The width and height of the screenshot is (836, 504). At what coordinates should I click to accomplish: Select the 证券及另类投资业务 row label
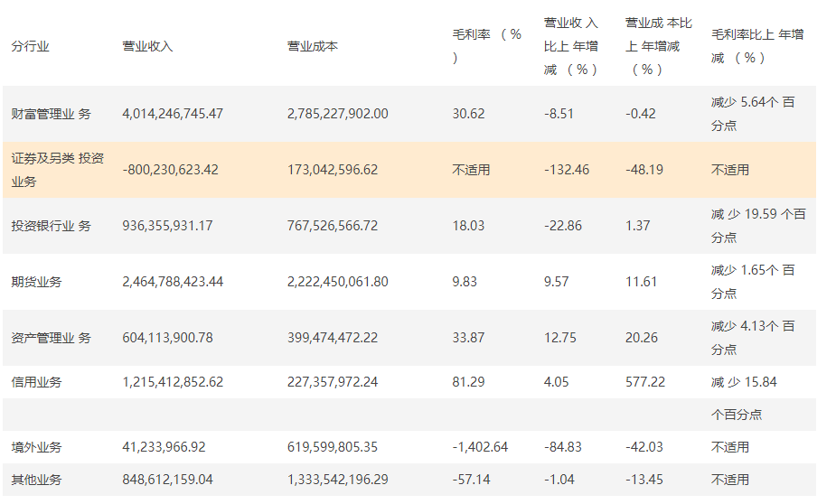pyautogui.click(x=57, y=170)
